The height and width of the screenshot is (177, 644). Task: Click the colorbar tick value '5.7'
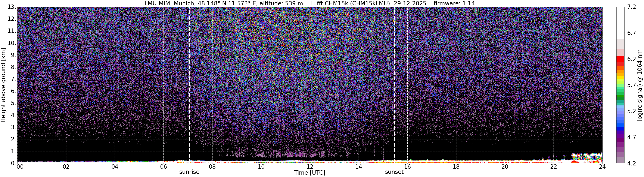(632, 85)
